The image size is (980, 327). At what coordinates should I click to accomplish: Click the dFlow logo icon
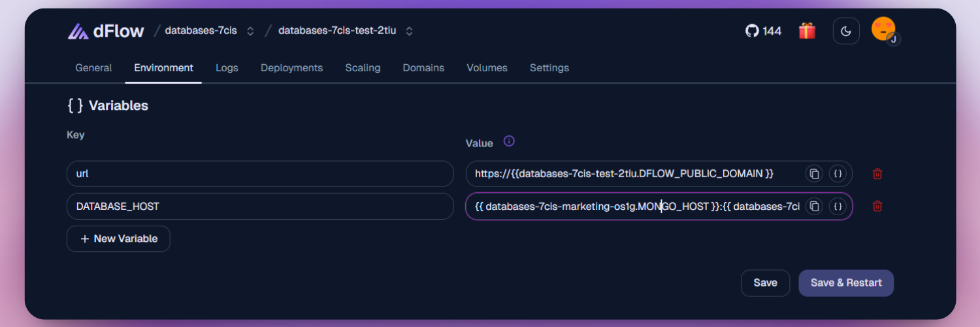click(78, 31)
